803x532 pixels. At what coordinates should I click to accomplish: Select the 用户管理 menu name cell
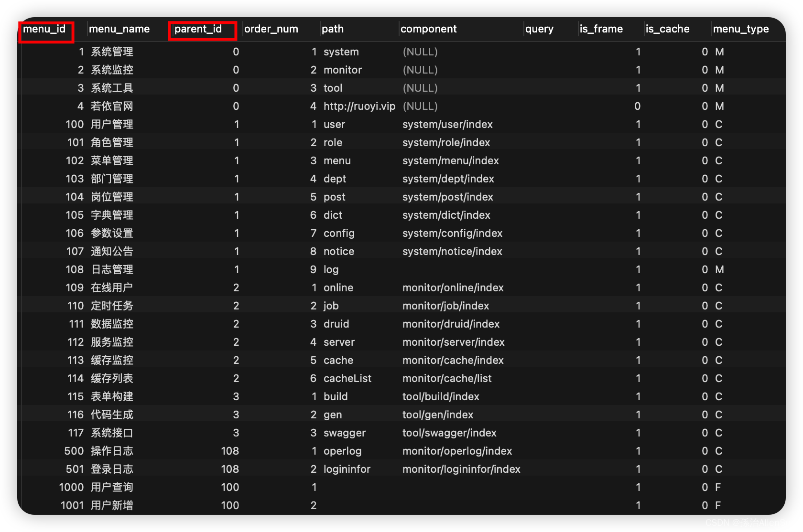pos(112,124)
